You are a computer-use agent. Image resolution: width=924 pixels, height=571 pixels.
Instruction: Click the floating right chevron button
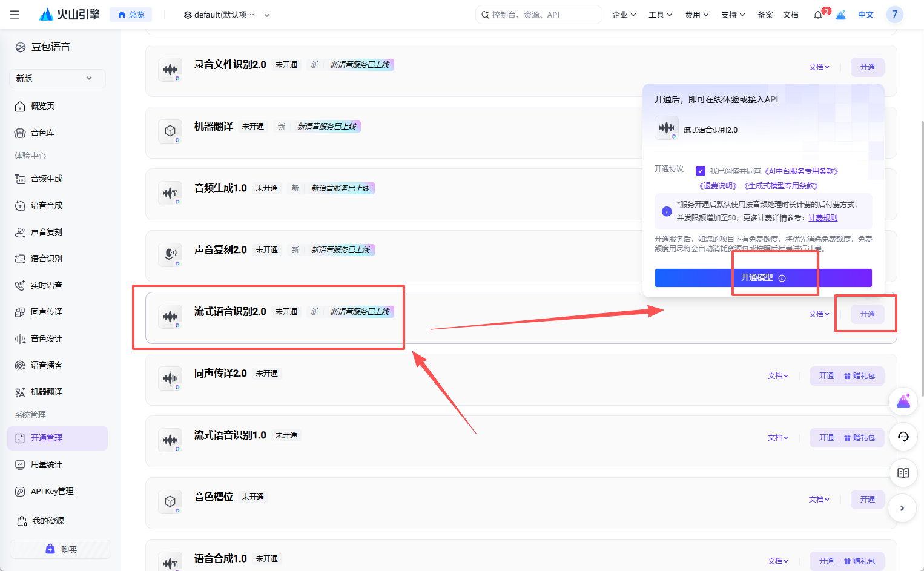click(903, 508)
